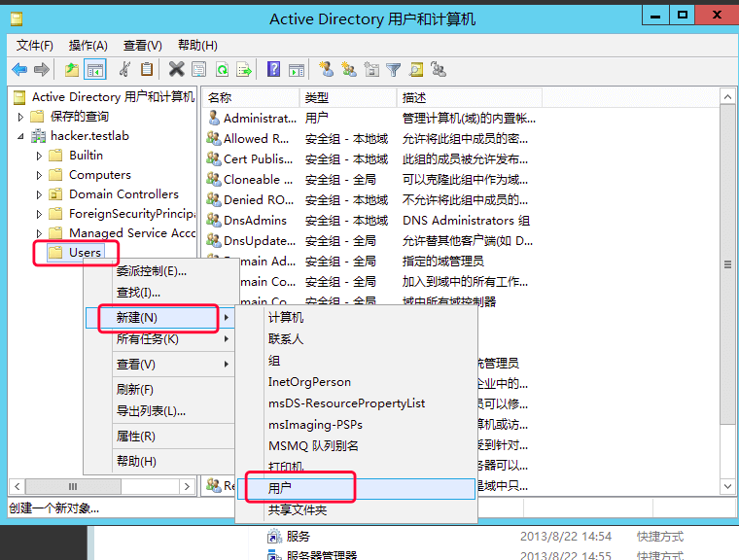This screenshot has width=739, height=560.
Task: Open the 查看(V) menu in menu bar
Action: pos(142,46)
